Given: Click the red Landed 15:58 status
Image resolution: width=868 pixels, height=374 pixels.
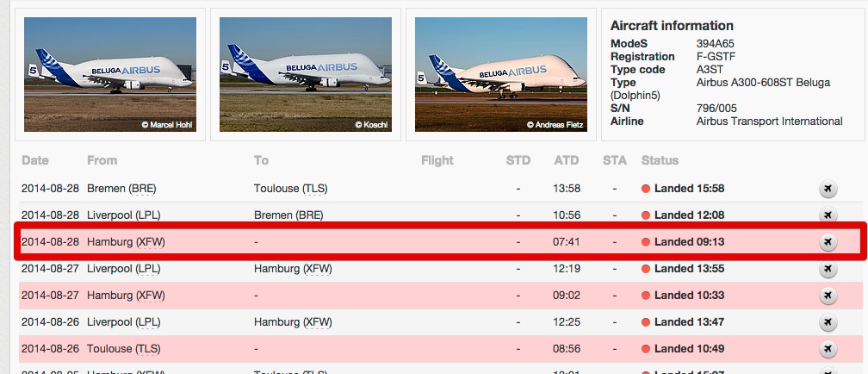Looking at the screenshot, I should 689,189.
